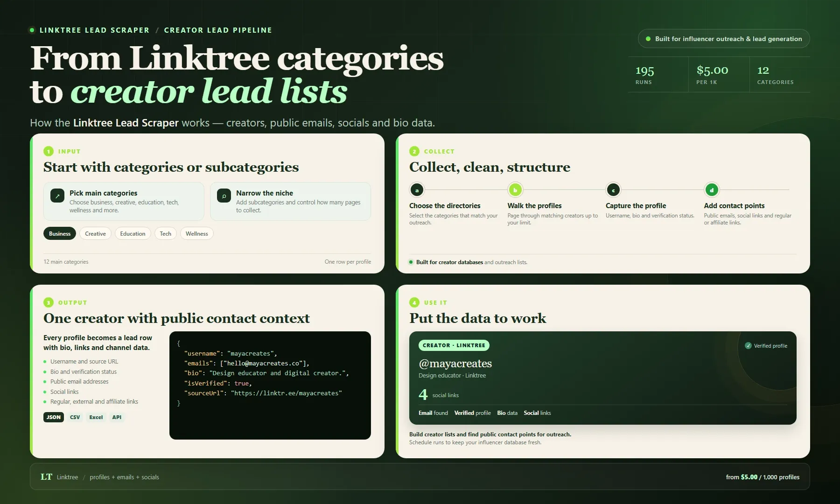Screen dimensions: 840x504
Task: Pick the Wellness category chip
Action: click(197, 233)
